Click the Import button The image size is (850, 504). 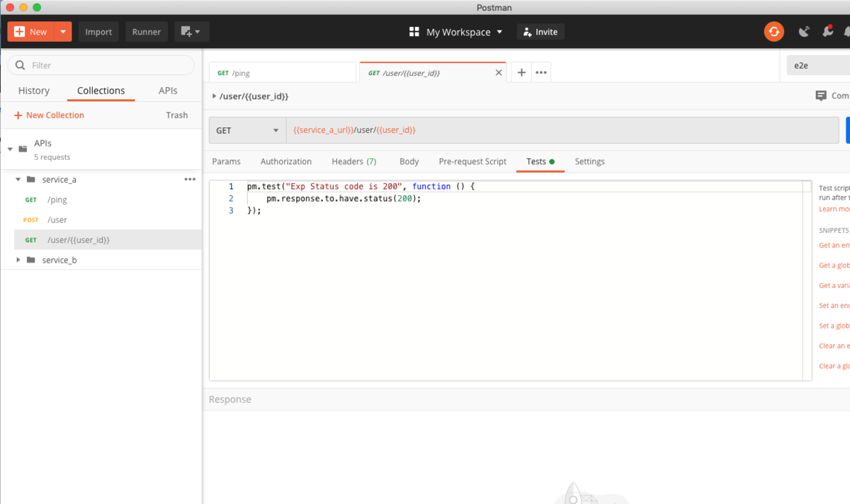coord(98,32)
